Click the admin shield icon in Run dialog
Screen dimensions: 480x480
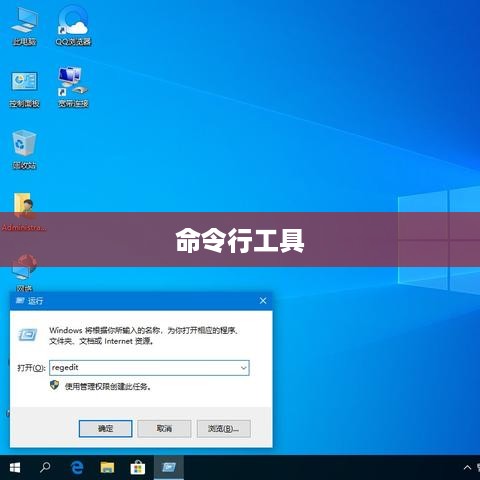click(54, 385)
